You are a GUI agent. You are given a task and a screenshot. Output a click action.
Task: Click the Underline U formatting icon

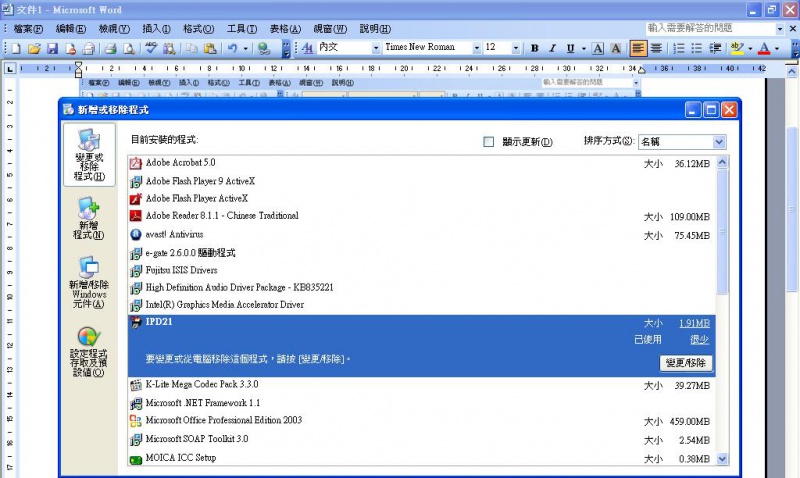pyautogui.click(x=570, y=48)
